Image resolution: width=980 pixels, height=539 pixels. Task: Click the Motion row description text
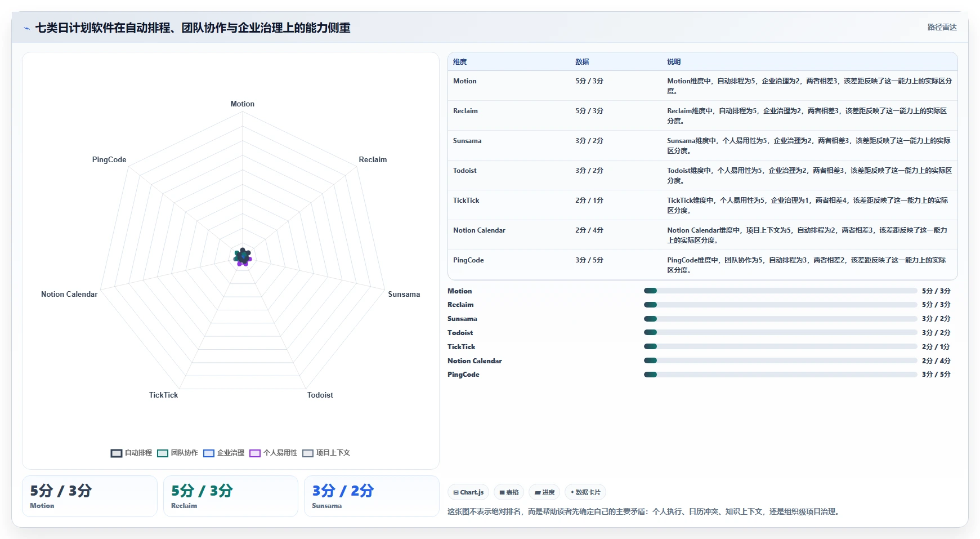(809, 86)
